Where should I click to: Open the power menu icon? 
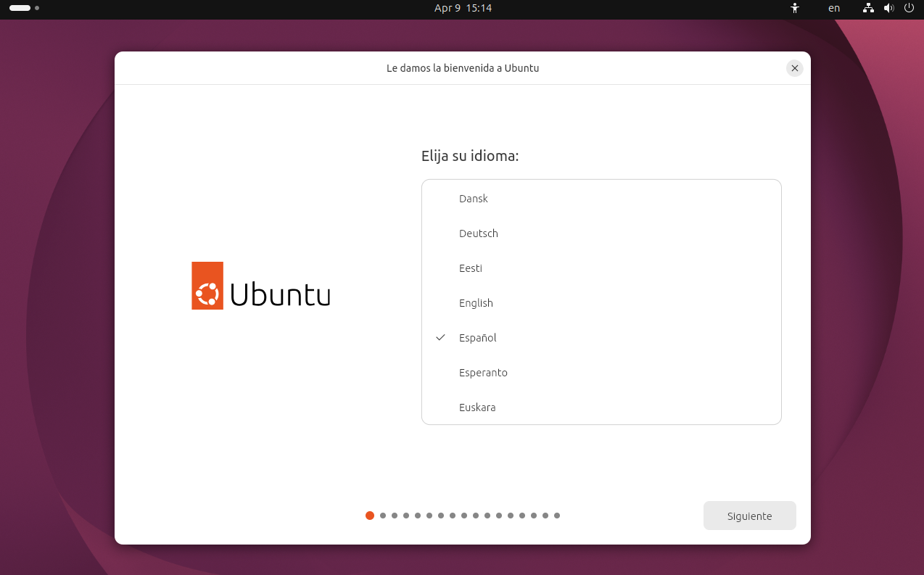pyautogui.click(x=909, y=8)
